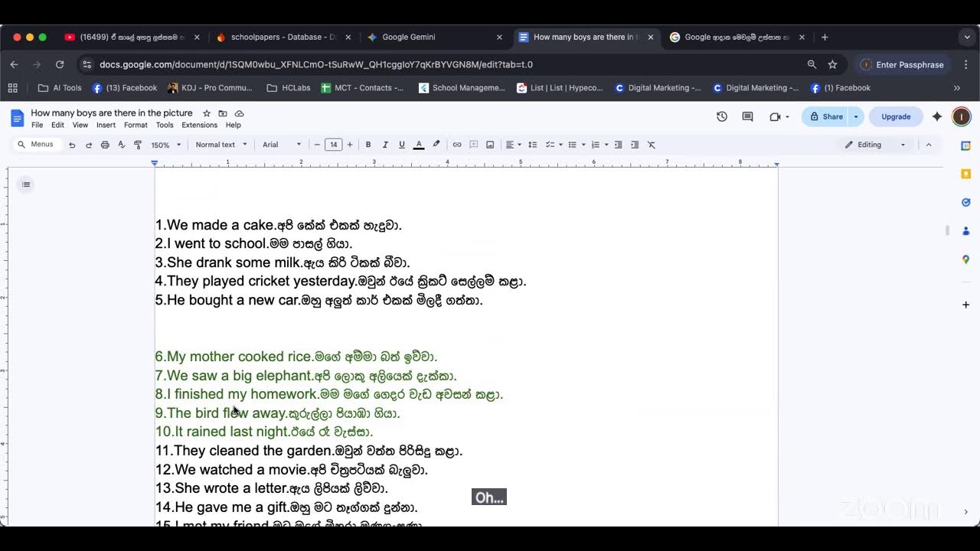
Task: Open Share options dropdown arrow
Action: [x=856, y=116]
